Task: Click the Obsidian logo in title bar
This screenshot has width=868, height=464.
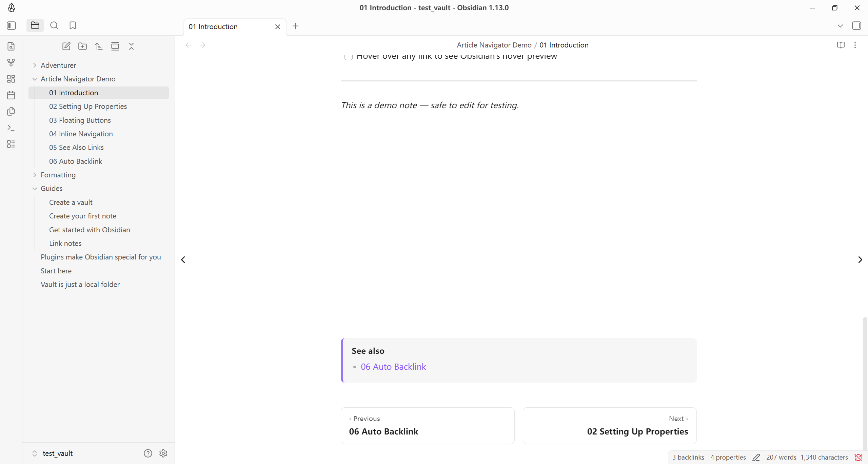Action: point(11,7)
